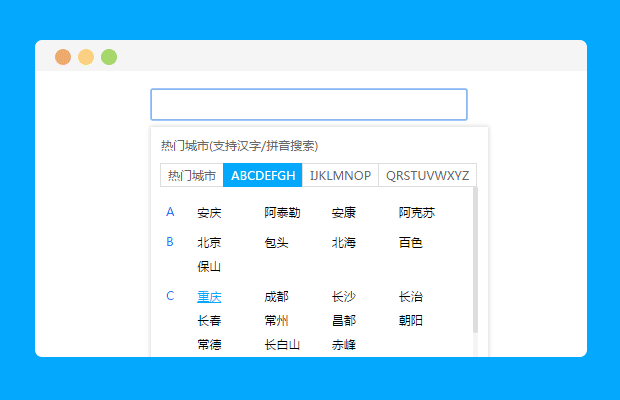The image size is (620, 400).
Task: Pick city 包头
Action: [x=276, y=242]
